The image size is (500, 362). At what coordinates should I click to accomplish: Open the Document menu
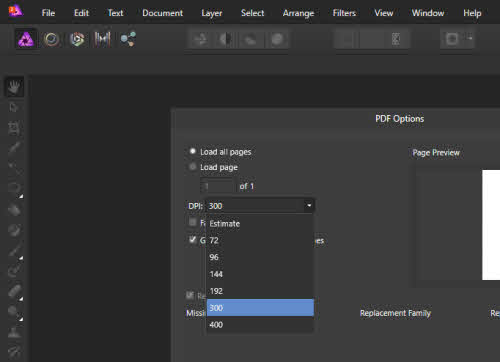point(162,13)
